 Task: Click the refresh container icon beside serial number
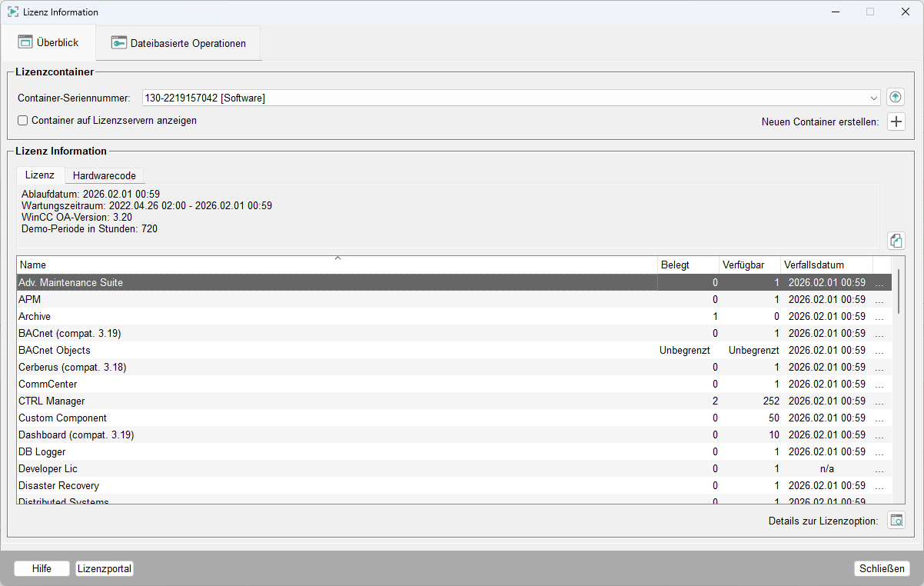point(896,98)
